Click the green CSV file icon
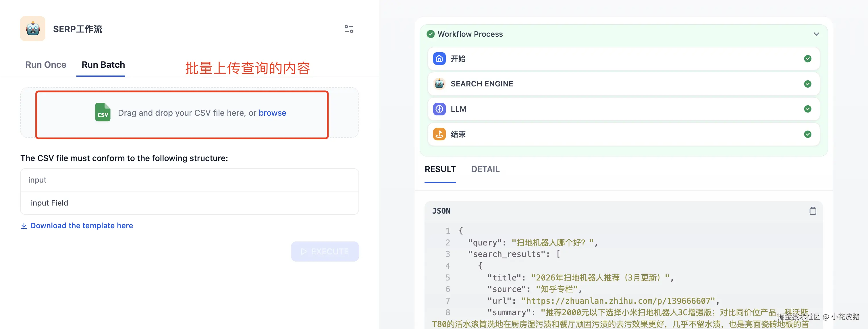The height and width of the screenshot is (329, 868). [x=103, y=113]
